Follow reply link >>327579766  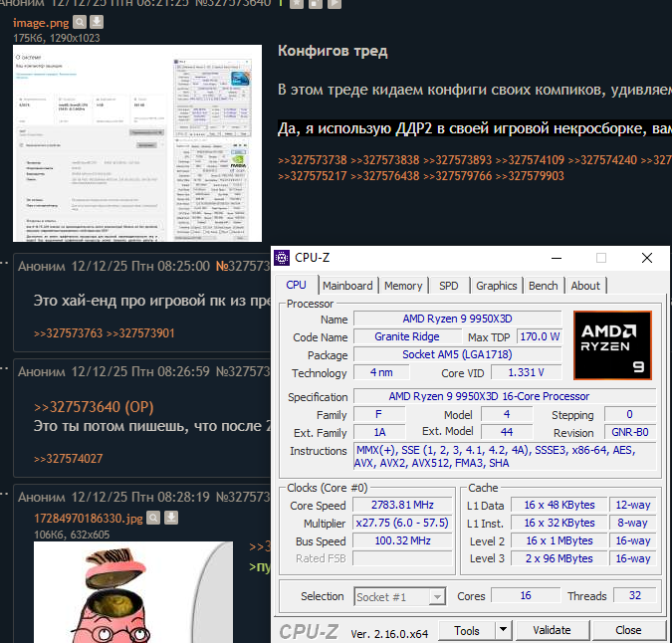point(457,176)
